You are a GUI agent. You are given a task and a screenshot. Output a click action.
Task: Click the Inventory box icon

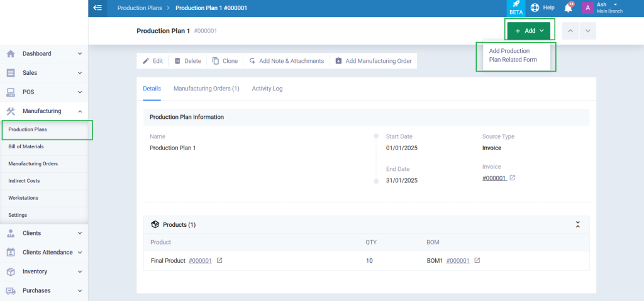coord(11,271)
